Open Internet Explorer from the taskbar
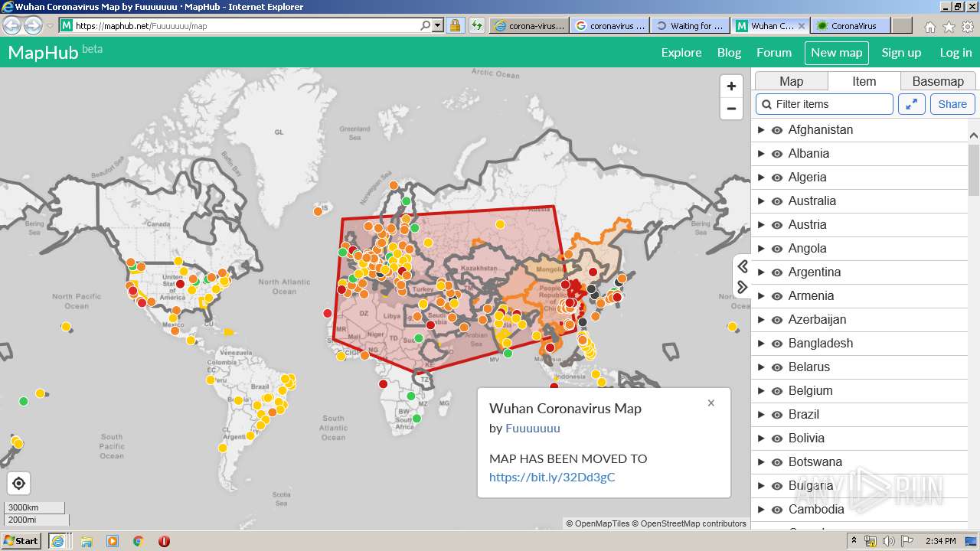This screenshot has height=551, width=980. pos(57,540)
